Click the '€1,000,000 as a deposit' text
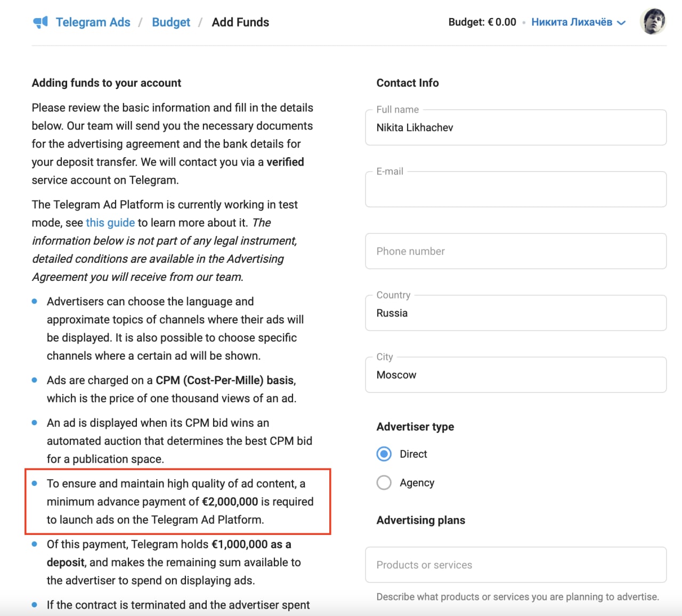This screenshot has height=616, width=682. [x=169, y=553]
